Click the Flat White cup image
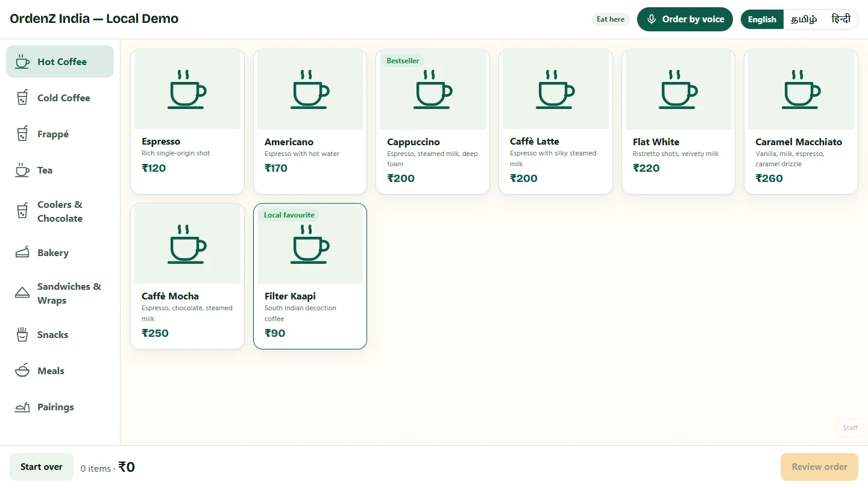This screenshot has width=868, height=488. point(678,89)
